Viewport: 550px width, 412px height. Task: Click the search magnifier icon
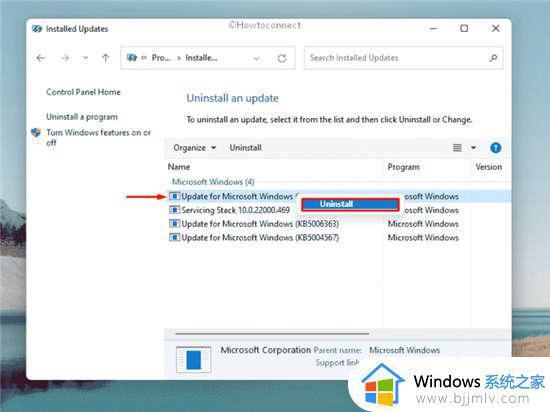tap(493, 58)
